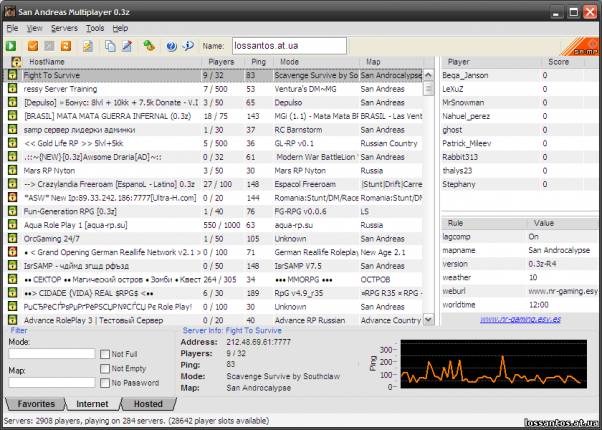Open the File menu

pos(12,28)
